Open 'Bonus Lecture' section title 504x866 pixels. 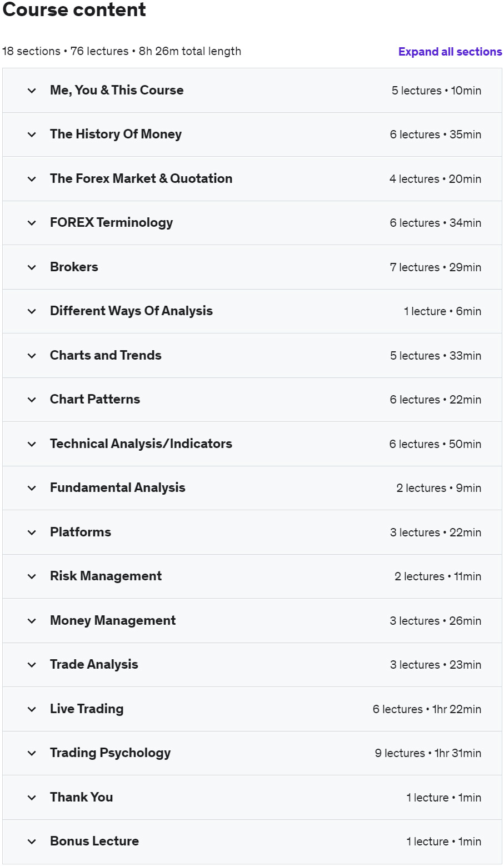click(94, 841)
